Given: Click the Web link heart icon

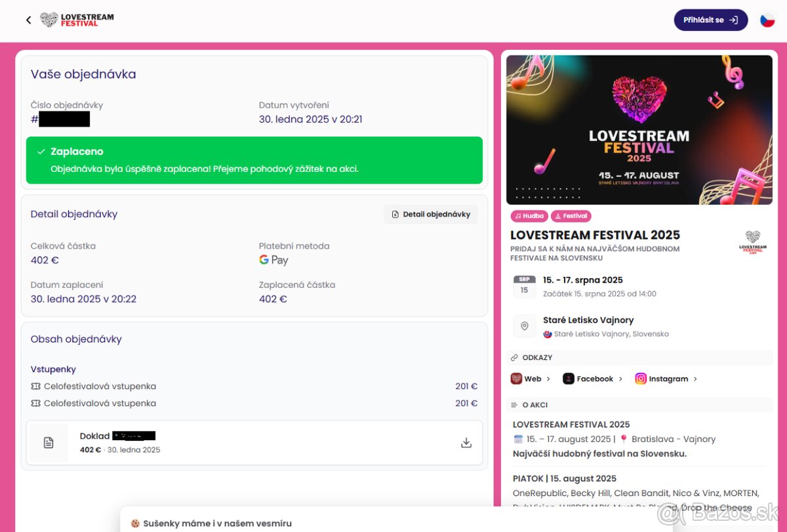Looking at the screenshot, I should pyautogui.click(x=516, y=379).
